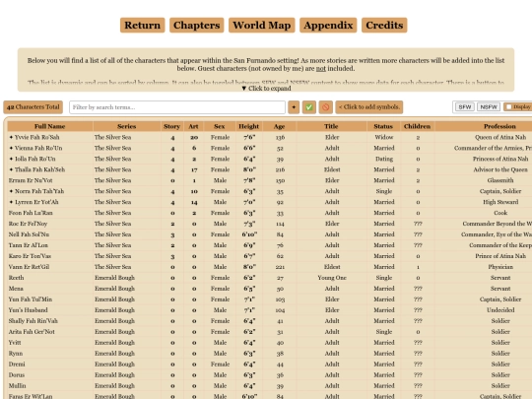Sort table by Story column
Viewport: 532px width, 399px height.
tap(172, 126)
